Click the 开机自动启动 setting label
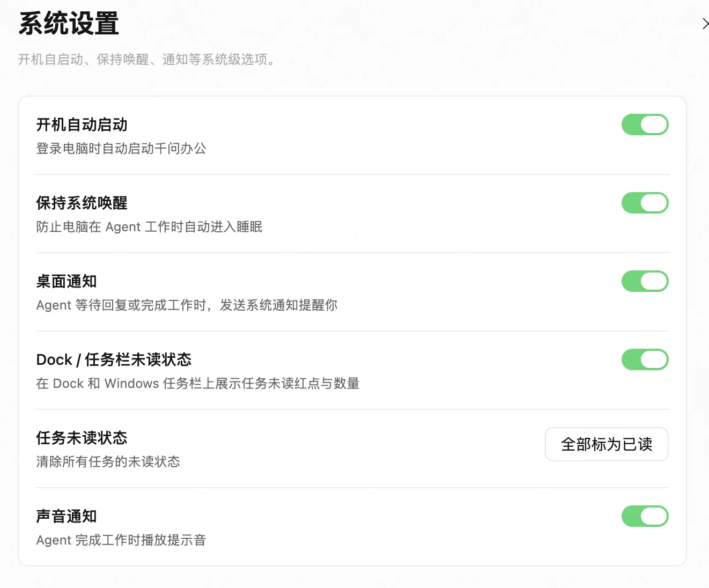Screen dimensions: 709x588 click(82, 125)
